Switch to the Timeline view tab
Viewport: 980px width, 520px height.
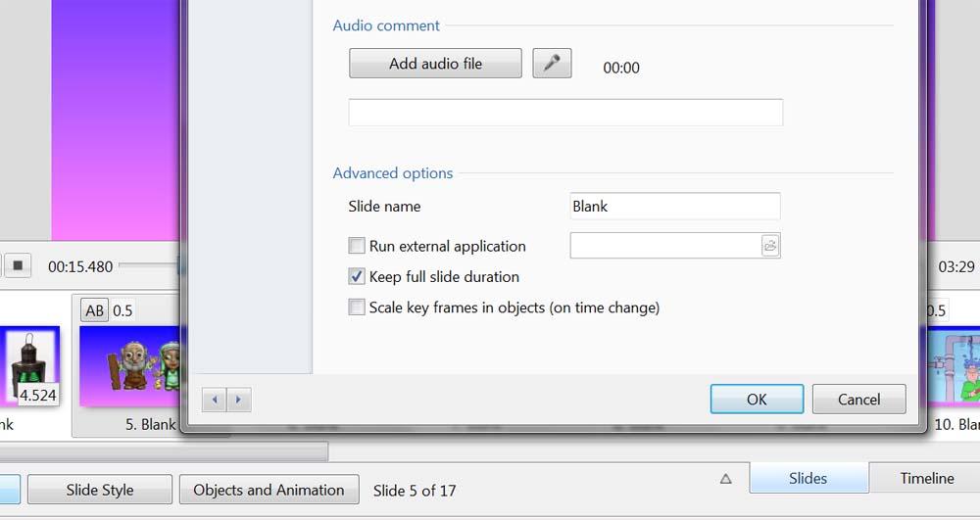(x=926, y=479)
